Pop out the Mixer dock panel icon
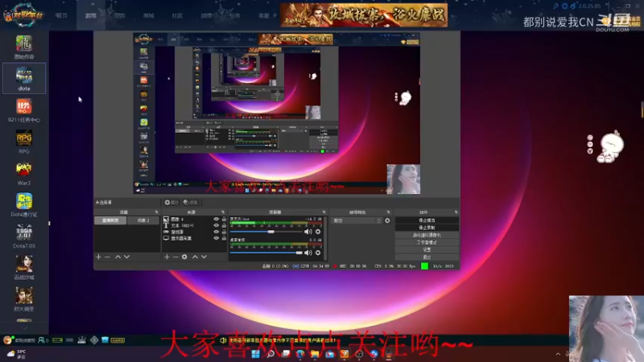644x362 pixels. pyautogui.click(x=324, y=212)
